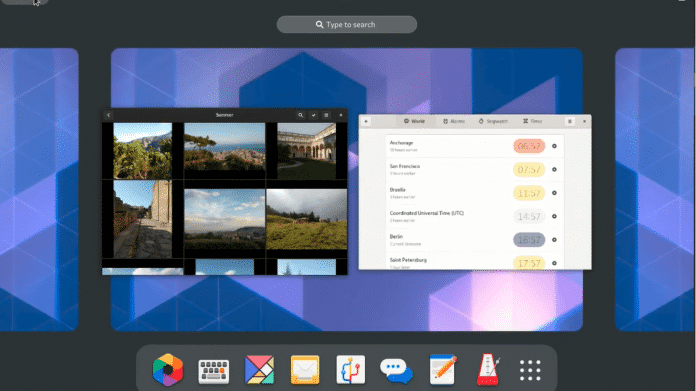Open the Stopwatch tab in Clocks
Screen dimensions: 696x391
click(493, 121)
